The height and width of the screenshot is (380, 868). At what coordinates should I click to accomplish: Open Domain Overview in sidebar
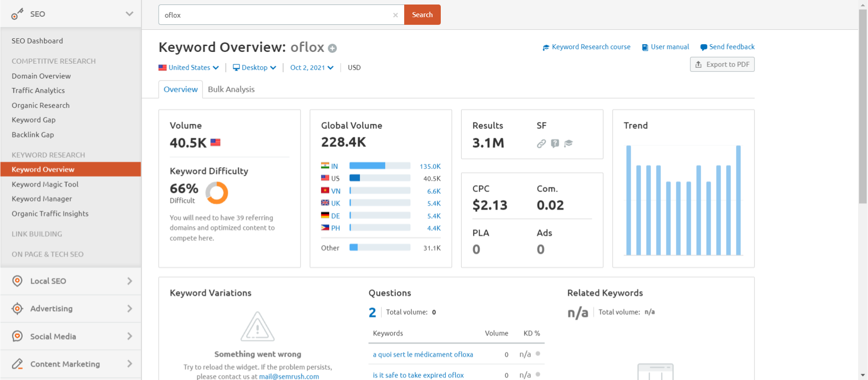[x=41, y=76]
